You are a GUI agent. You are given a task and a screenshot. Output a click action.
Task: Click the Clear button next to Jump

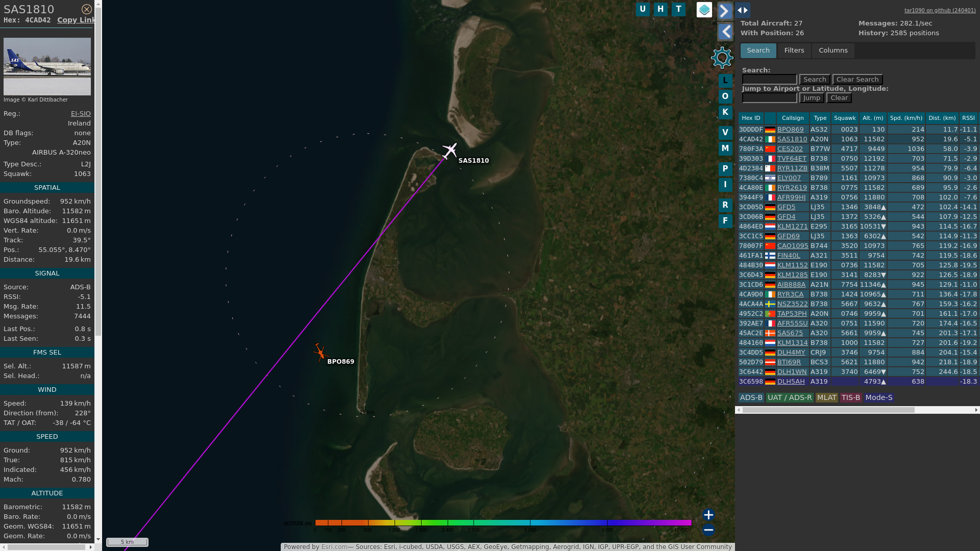(x=839, y=98)
